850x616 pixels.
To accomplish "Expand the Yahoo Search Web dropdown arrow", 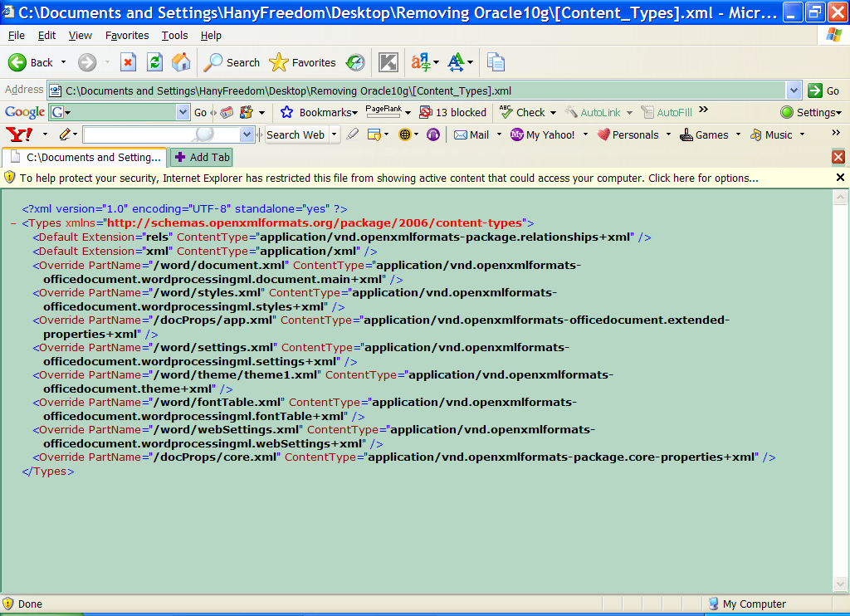I will 335,134.
